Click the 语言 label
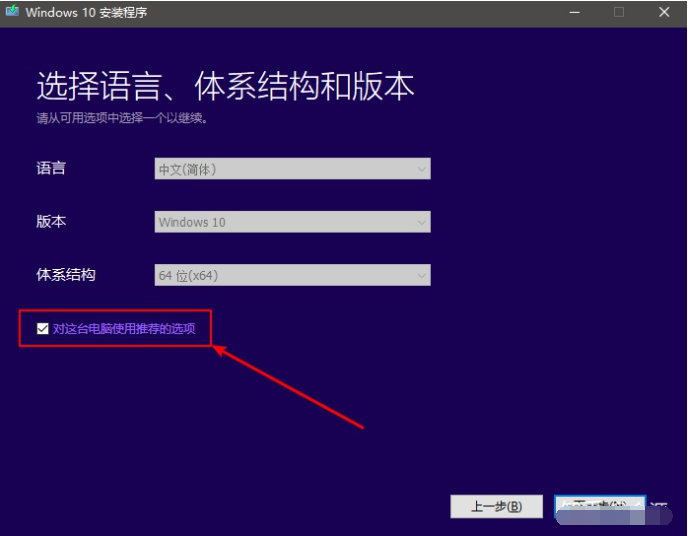The image size is (688, 536). tap(51, 168)
